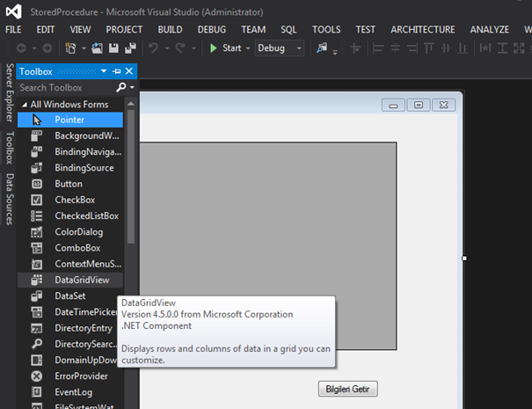The width and height of the screenshot is (532, 409).
Task: Select BindingSource component in Toolbox
Action: [x=70, y=168]
